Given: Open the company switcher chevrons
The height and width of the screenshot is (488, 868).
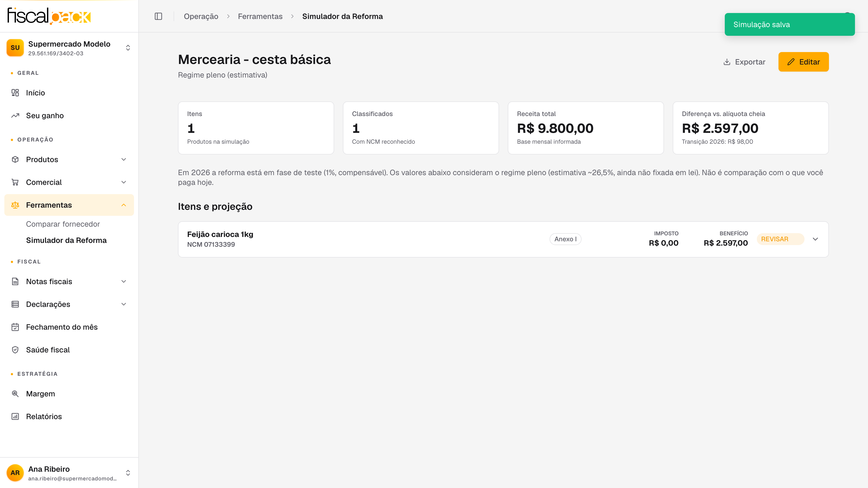Looking at the screenshot, I should pyautogui.click(x=128, y=48).
